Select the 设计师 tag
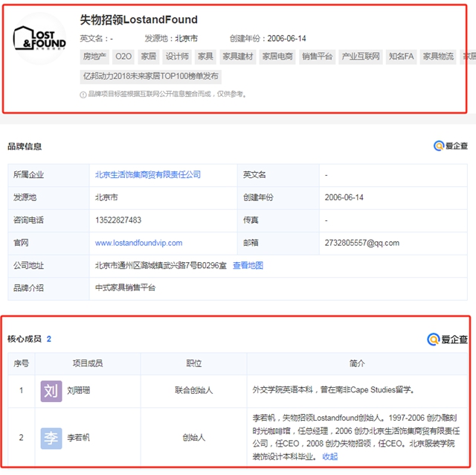 click(x=177, y=57)
